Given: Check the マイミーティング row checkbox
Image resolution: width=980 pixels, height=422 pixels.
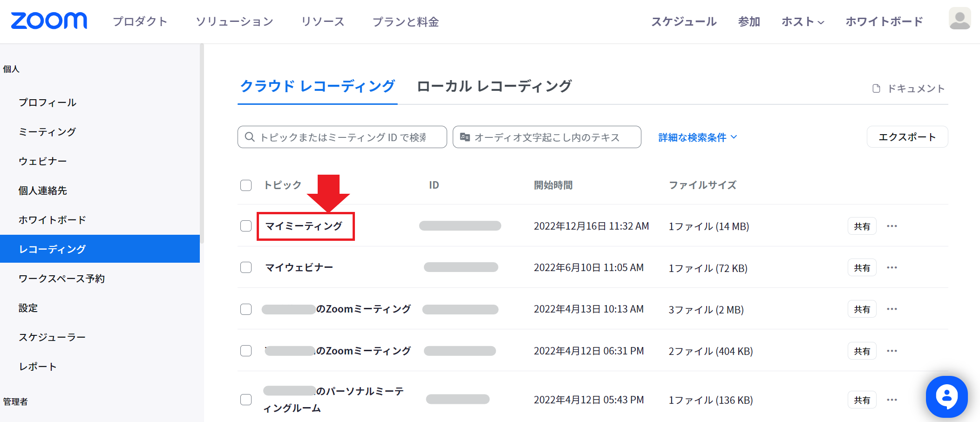Looking at the screenshot, I should coord(246,226).
